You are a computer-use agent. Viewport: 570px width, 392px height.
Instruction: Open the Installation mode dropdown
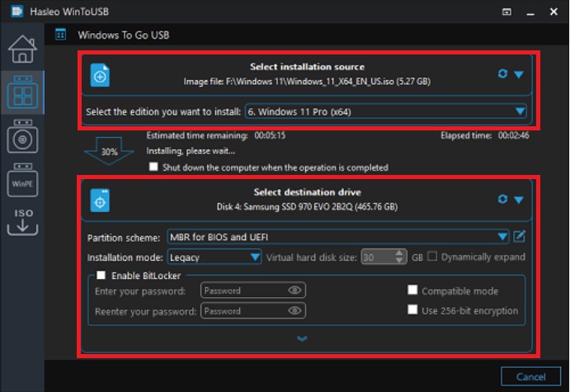(x=214, y=257)
